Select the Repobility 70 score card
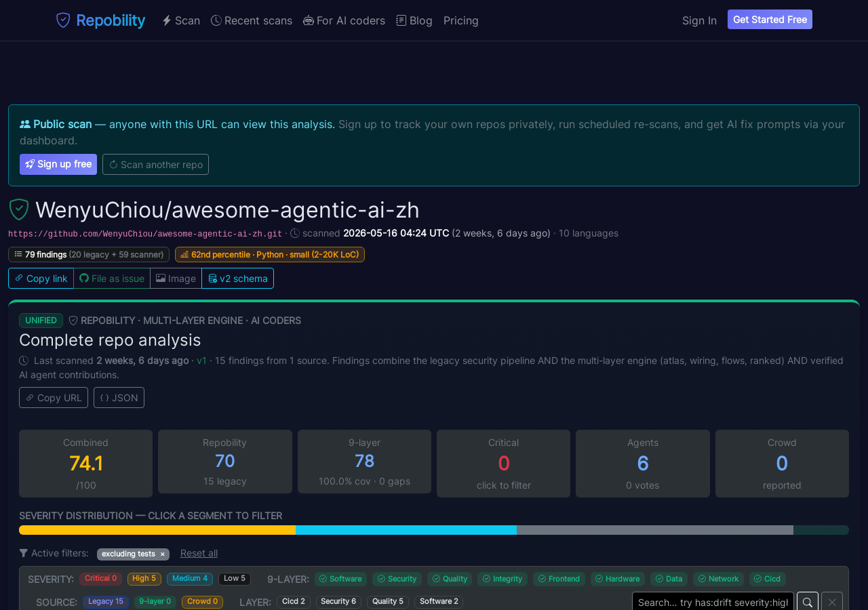 tap(225, 462)
